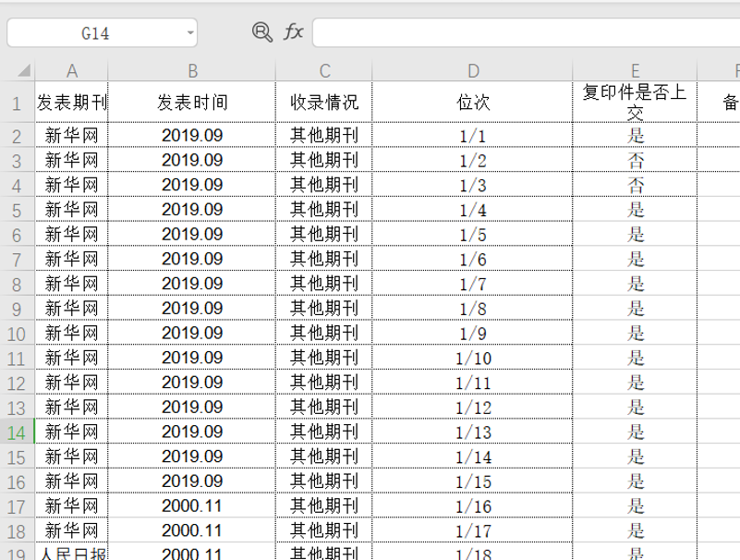The width and height of the screenshot is (740, 560).
Task: Click 2000.11 date cell in row 18
Action: pyautogui.click(x=192, y=530)
